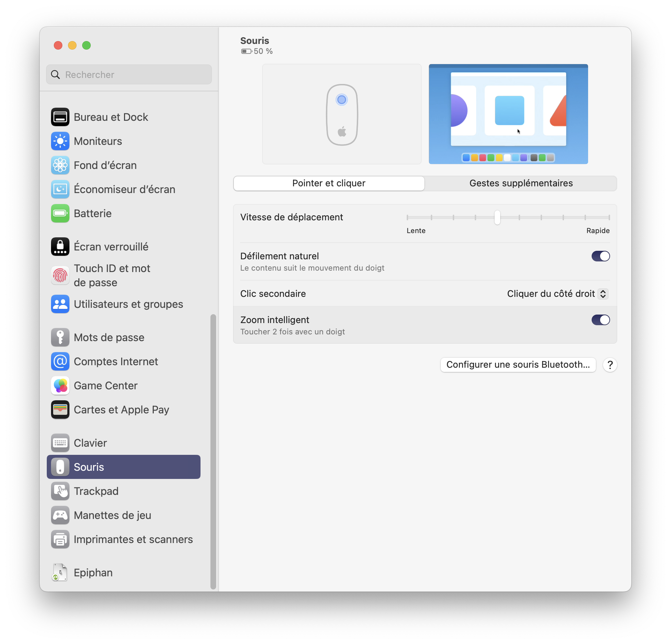Click the sidebar vertical scrollbar
Image resolution: width=671 pixels, height=644 pixels.
[x=213, y=452]
